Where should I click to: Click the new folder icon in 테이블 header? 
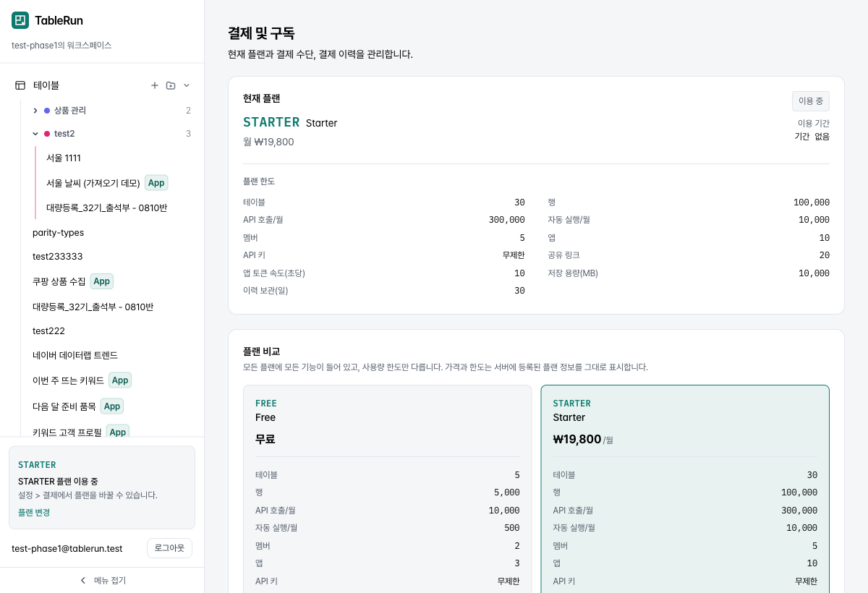tap(171, 85)
